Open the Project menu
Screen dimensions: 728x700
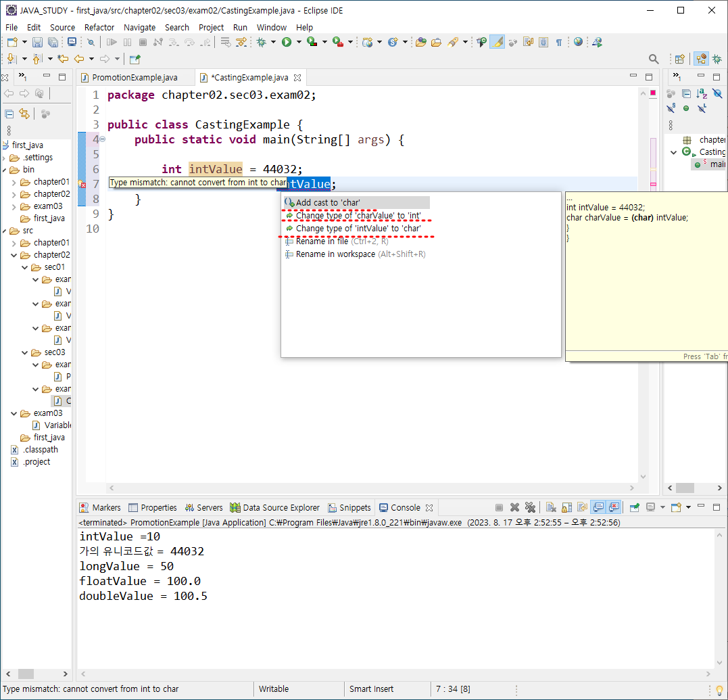212,28
